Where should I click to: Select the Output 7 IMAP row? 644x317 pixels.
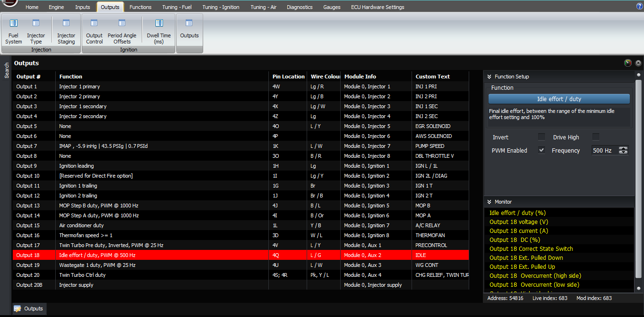coord(241,146)
